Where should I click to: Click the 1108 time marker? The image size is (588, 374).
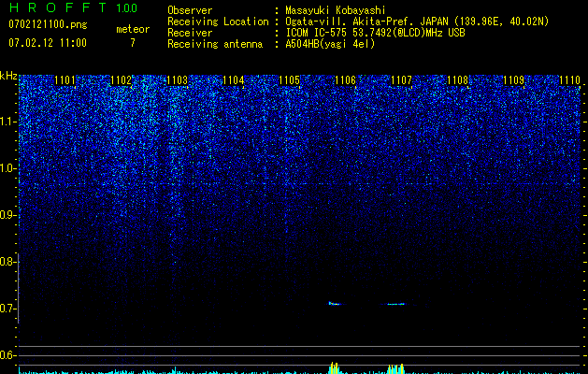pos(457,80)
